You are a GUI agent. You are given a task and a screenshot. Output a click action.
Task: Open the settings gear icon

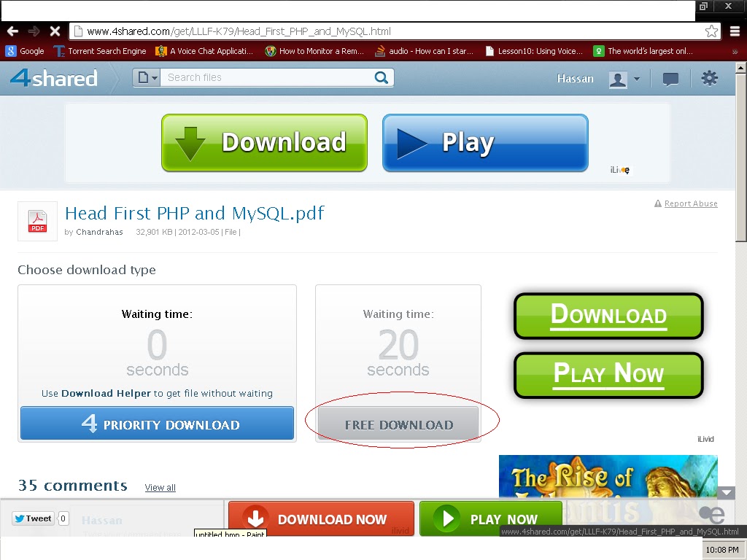[x=709, y=78]
